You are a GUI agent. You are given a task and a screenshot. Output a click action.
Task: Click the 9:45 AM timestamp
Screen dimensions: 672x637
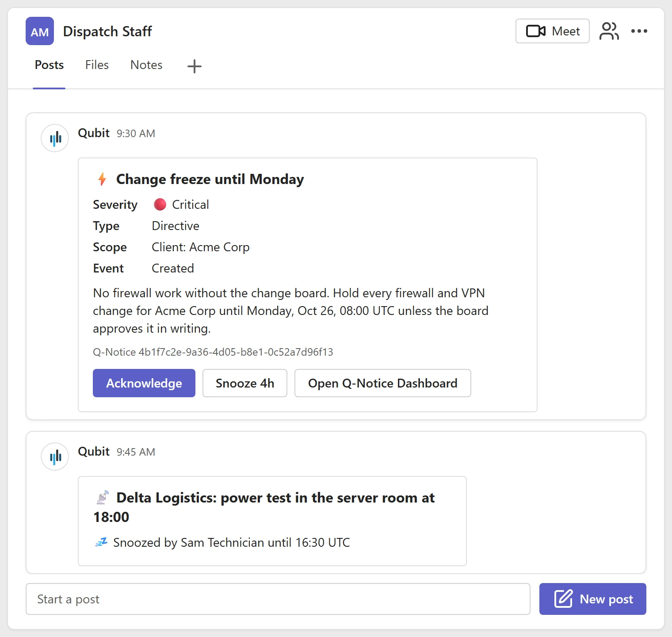[x=136, y=452]
